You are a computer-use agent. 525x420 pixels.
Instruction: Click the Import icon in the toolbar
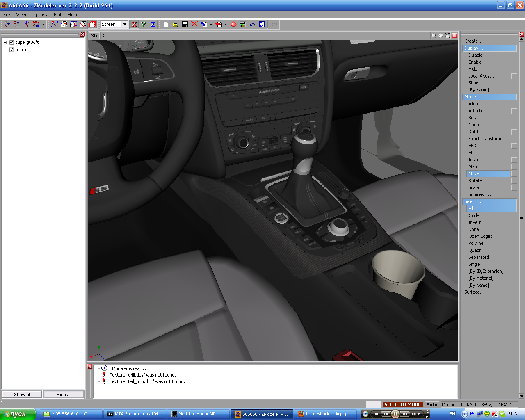click(204, 25)
